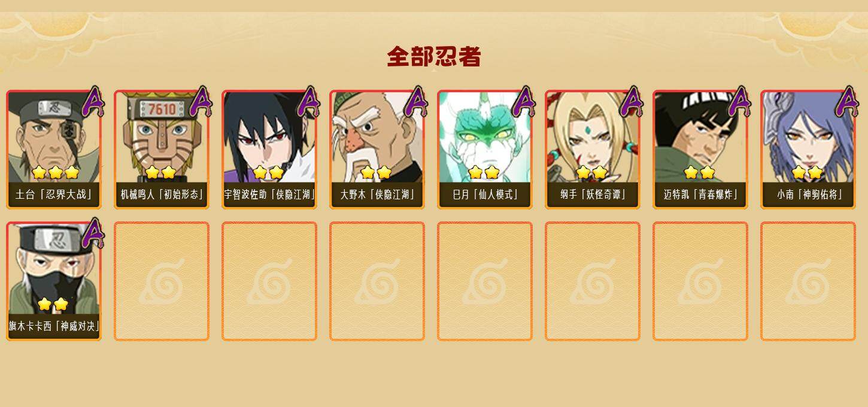Click the three-star rating on 土台 card

tap(56, 172)
